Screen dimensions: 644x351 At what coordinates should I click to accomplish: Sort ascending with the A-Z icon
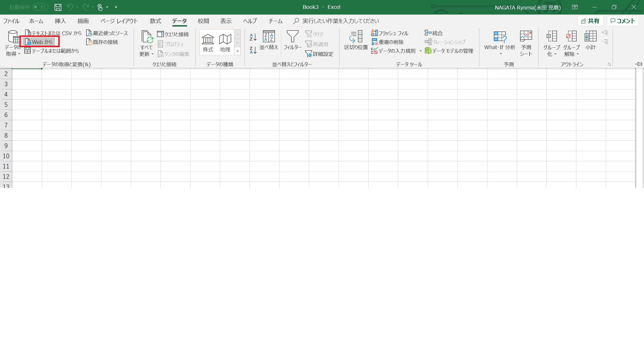[253, 37]
